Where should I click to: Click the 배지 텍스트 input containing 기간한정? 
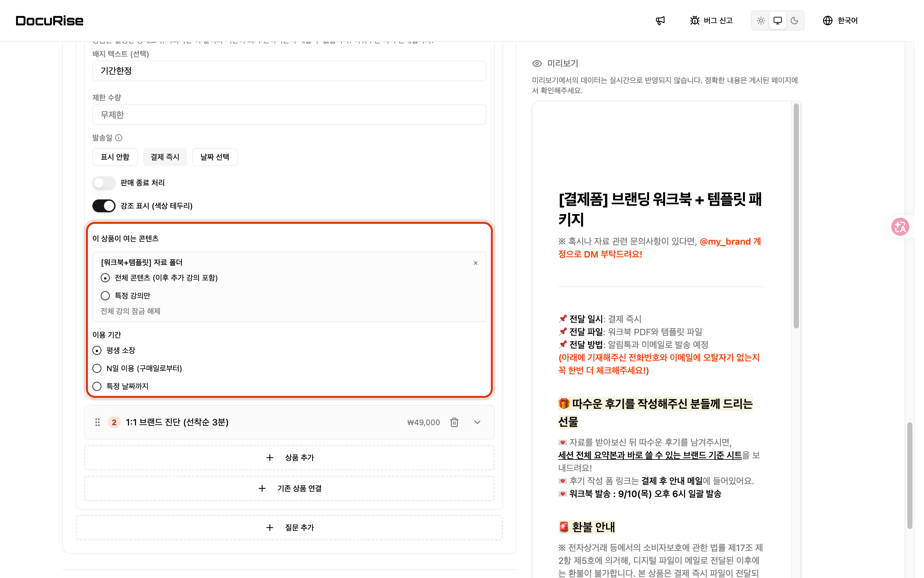(x=289, y=71)
